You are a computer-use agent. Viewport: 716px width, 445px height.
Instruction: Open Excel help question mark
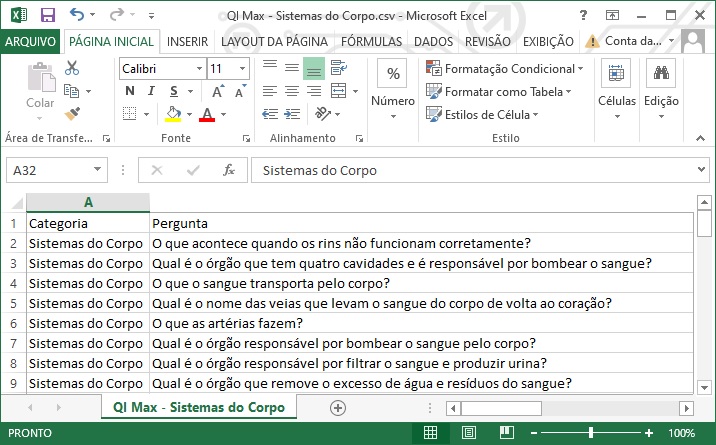(583, 15)
